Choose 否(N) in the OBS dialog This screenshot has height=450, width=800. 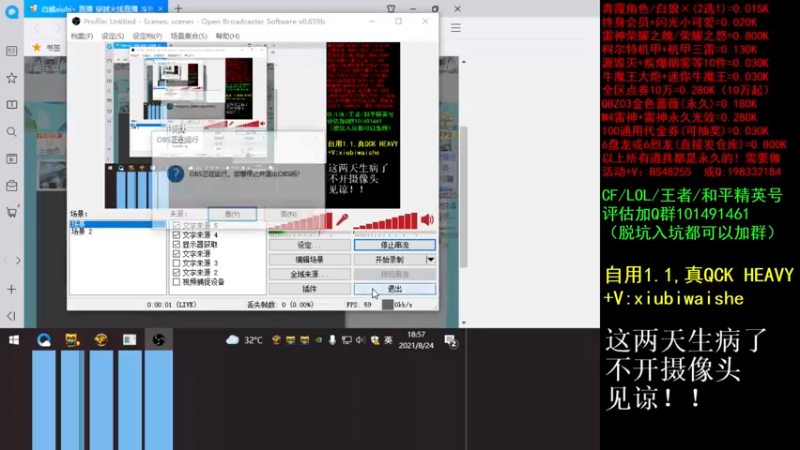point(288,214)
